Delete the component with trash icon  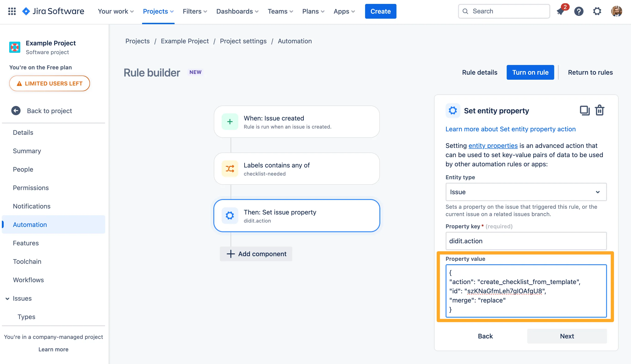click(599, 111)
